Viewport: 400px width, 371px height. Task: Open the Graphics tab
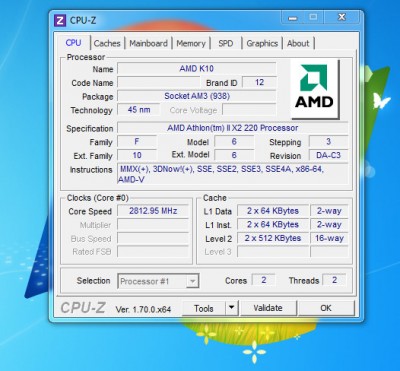click(x=262, y=43)
